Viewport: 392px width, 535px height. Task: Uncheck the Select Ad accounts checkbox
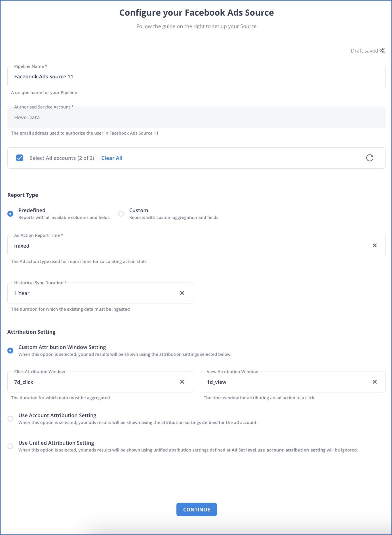tap(20, 158)
